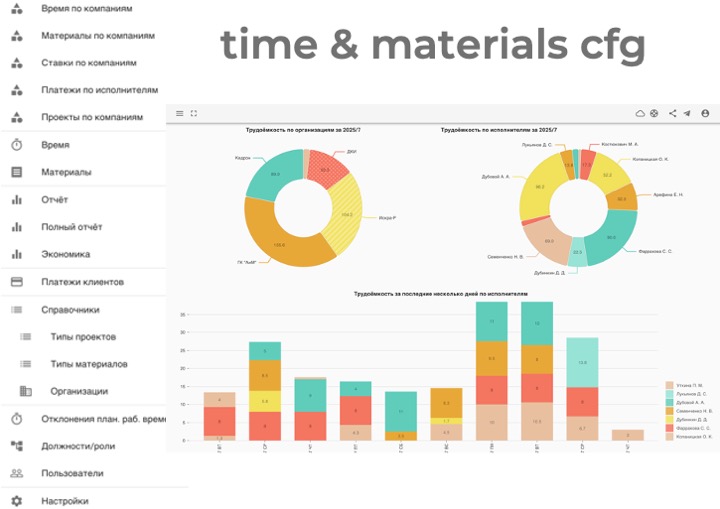Select Платежи клиентов menu item

click(x=83, y=282)
